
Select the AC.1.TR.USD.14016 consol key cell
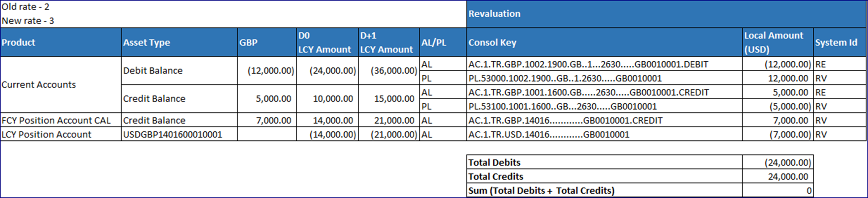[605, 134]
